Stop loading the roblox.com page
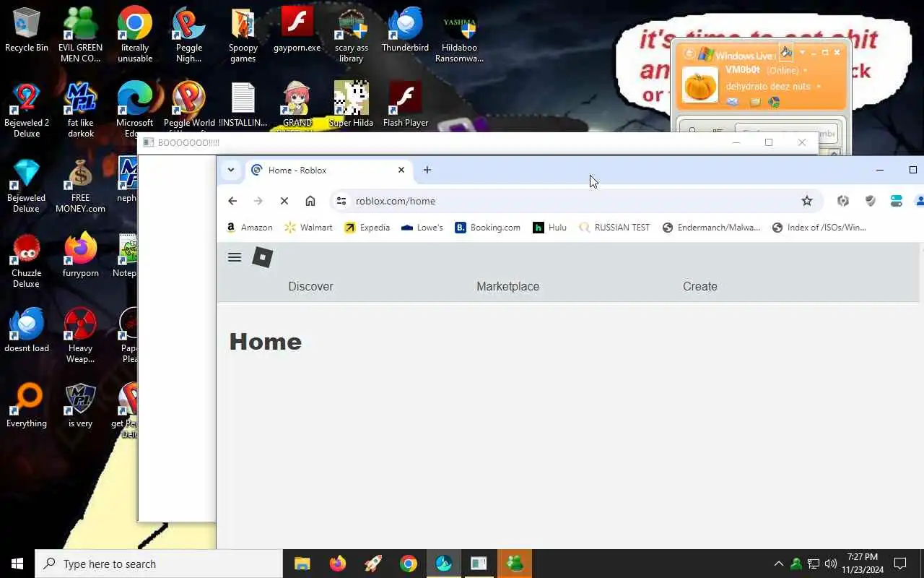Screen dimensions: 924x578 coord(284,201)
